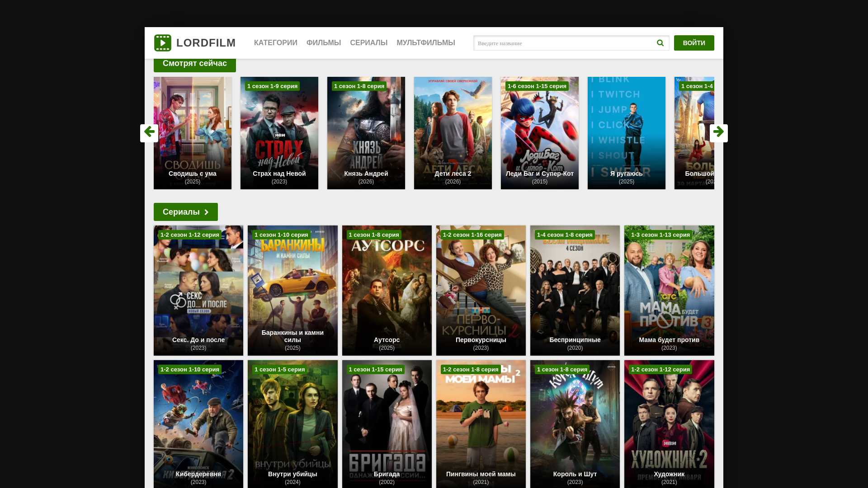This screenshot has height=488, width=868.
Task: Open Беспринципные series card
Action: pyautogui.click(x=575, y=291)
